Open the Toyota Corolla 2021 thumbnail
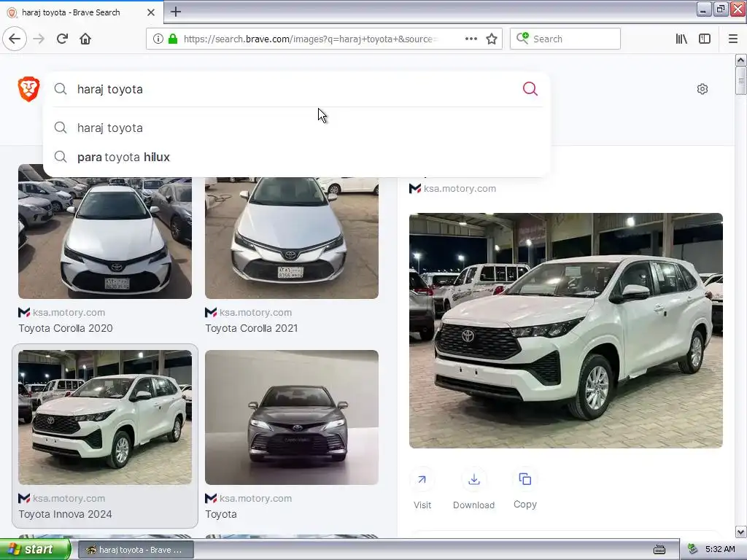Screen dimensions: 747x560 point(292,238)
